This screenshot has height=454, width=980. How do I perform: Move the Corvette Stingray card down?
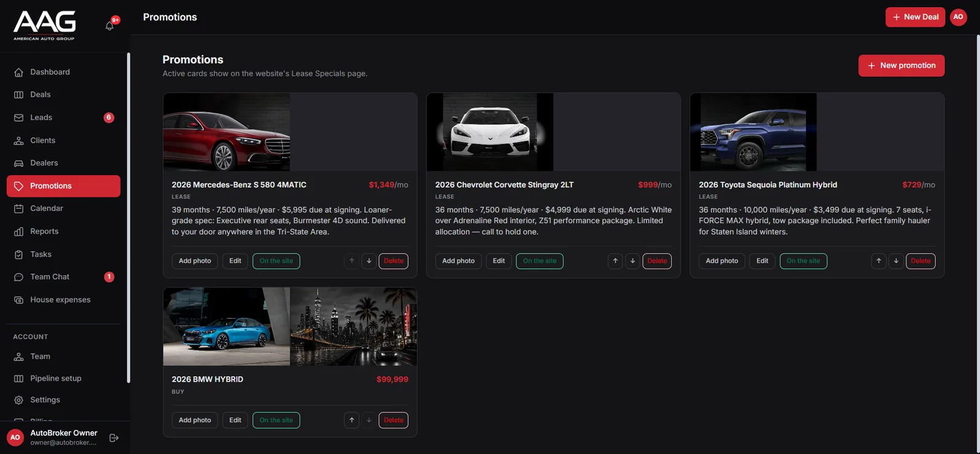tap(633, 261)
